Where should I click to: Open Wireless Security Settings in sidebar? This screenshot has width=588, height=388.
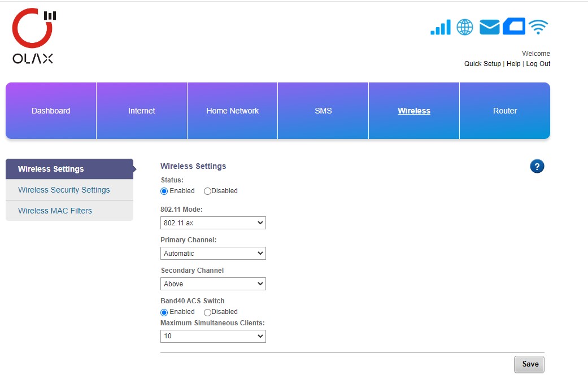[x=64, y=190]
